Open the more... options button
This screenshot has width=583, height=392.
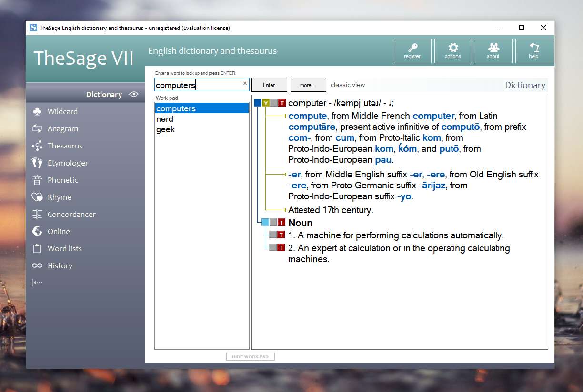point(308,85)
